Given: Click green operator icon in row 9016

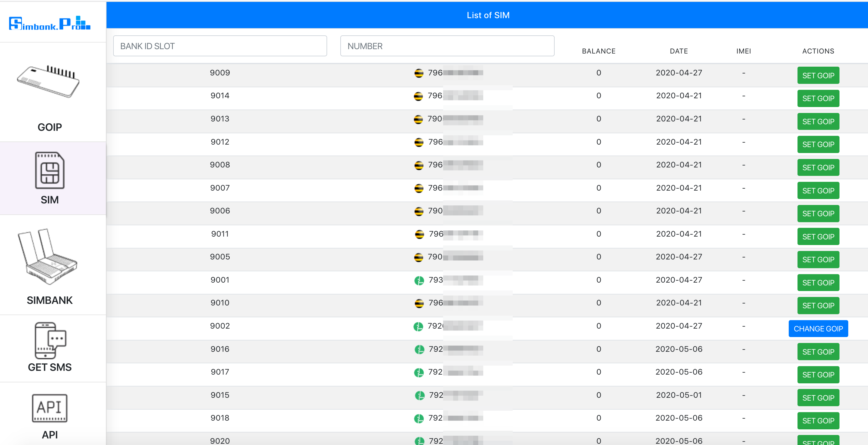Looking at the screenshot, I should (419, 350).
